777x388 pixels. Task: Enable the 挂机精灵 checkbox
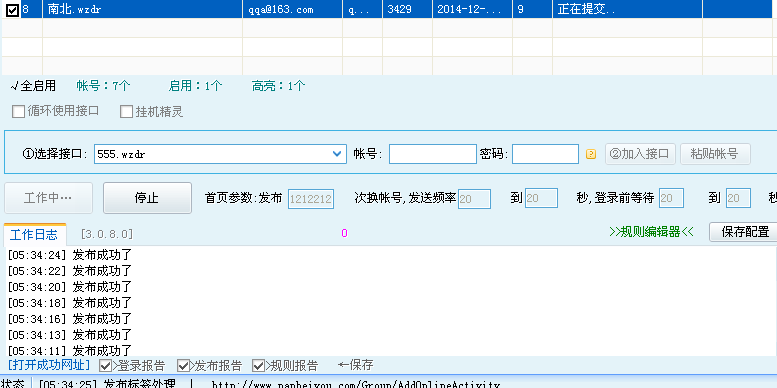(x=126, y=111)
